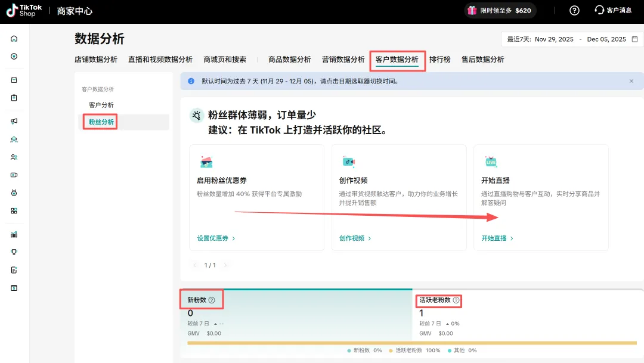The width and height of the screenshot is (644, 363).
Task: Switch to 排行榜 tab
Action: coord(439,60)
